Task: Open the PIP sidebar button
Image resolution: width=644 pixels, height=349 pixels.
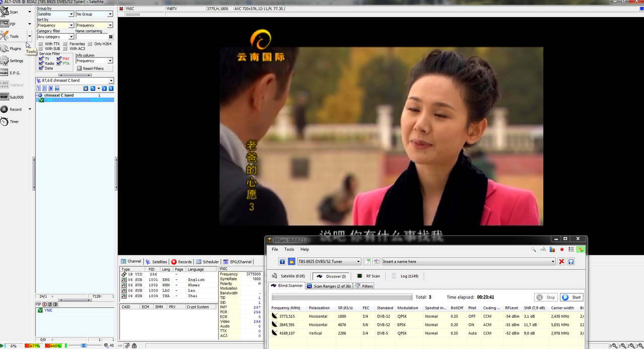Action: pyautogui.click(x=13, y=24)
